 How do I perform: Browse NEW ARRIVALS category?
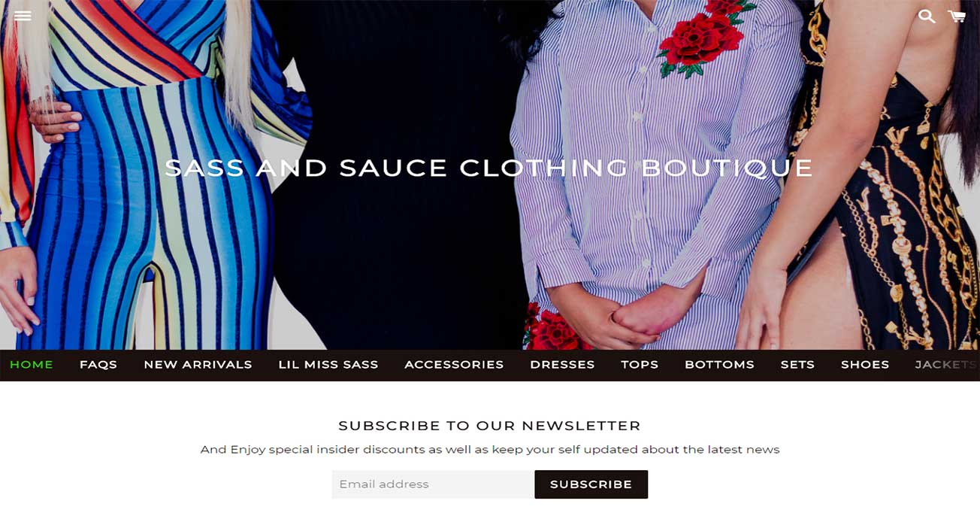click(198, 365)
